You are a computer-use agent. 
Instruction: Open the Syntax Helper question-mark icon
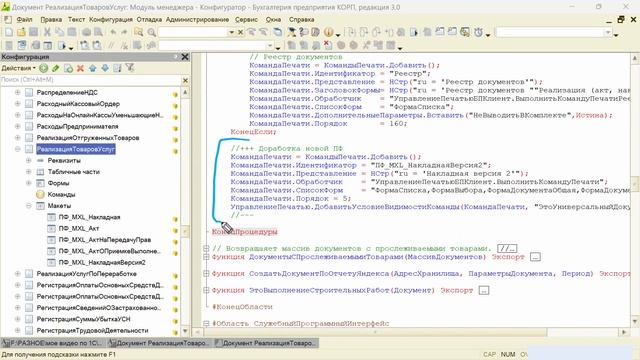pyautogui.click(x=303, y=32)
